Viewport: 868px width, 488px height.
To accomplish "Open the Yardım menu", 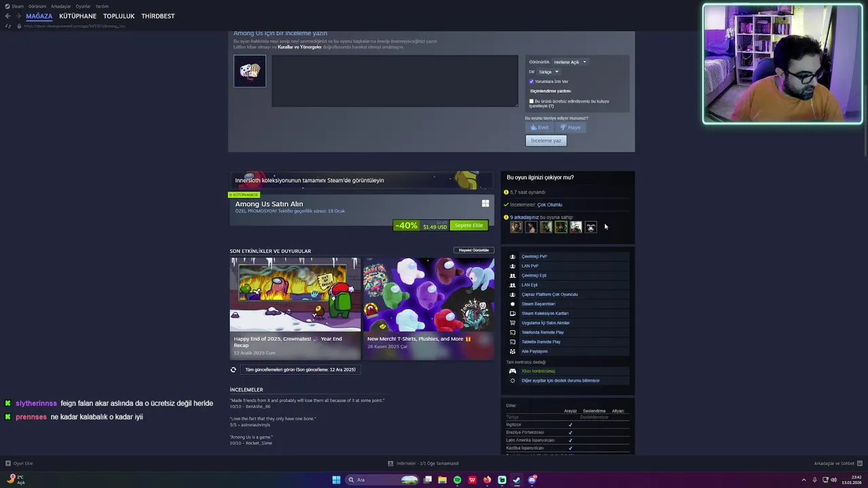I will click(102, 6).
